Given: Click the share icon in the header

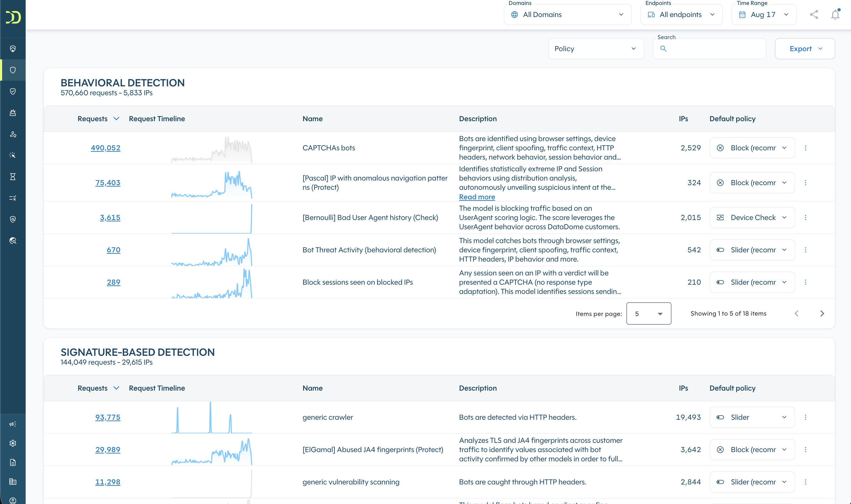Looking at the screenshot, I should [814, 15].
